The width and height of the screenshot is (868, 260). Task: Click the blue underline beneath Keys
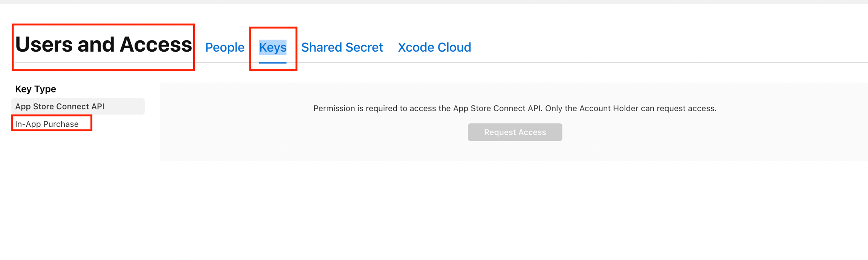272,62
